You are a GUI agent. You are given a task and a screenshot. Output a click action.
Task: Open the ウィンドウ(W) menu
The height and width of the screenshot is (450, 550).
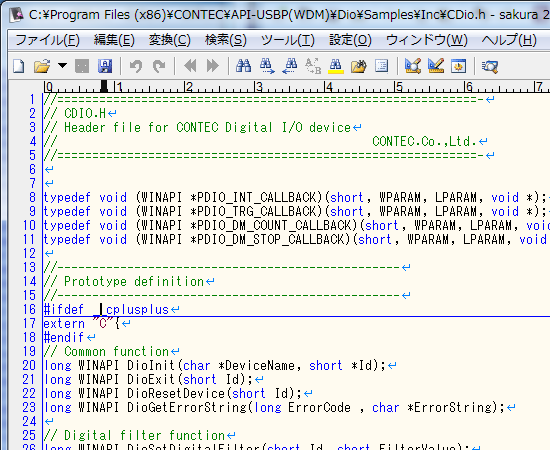427,40
